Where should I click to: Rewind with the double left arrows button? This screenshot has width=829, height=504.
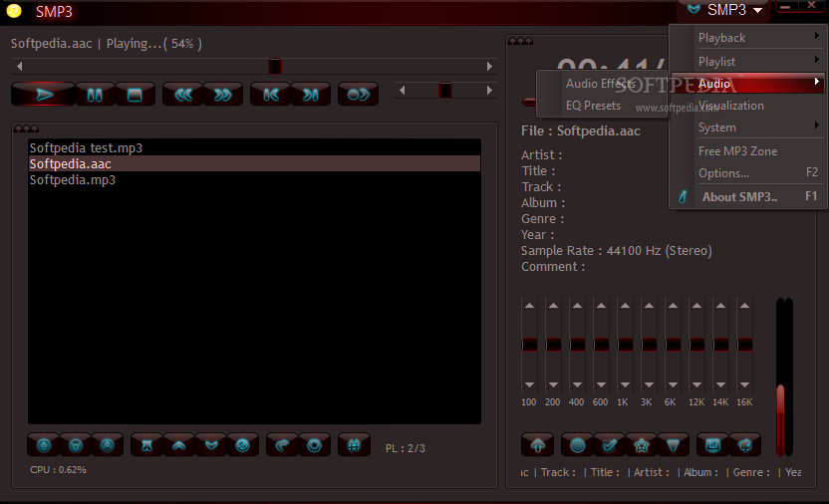183,95
